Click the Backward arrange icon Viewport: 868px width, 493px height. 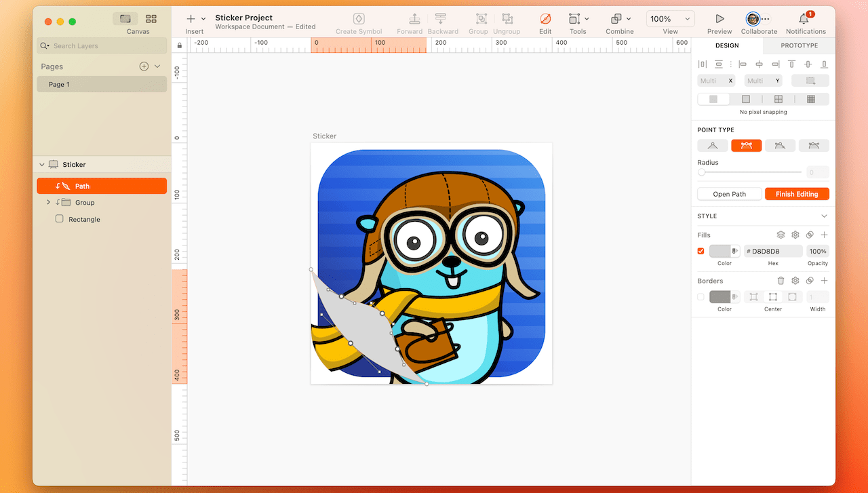pyautogui.click(x=441, y=19)
